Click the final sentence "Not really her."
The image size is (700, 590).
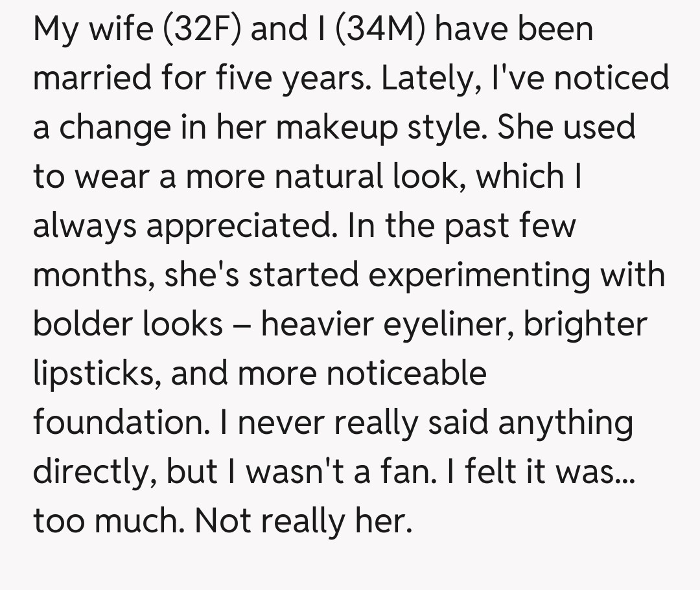click(303, 521)
